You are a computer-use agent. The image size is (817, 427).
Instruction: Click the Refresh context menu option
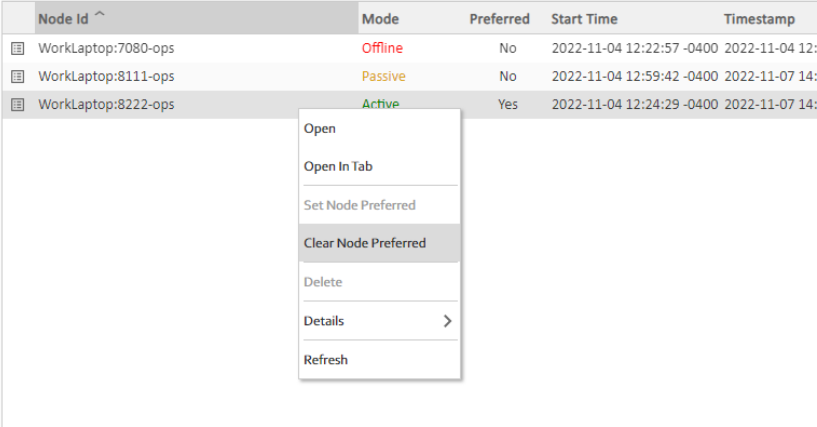[x=326, y=360]
